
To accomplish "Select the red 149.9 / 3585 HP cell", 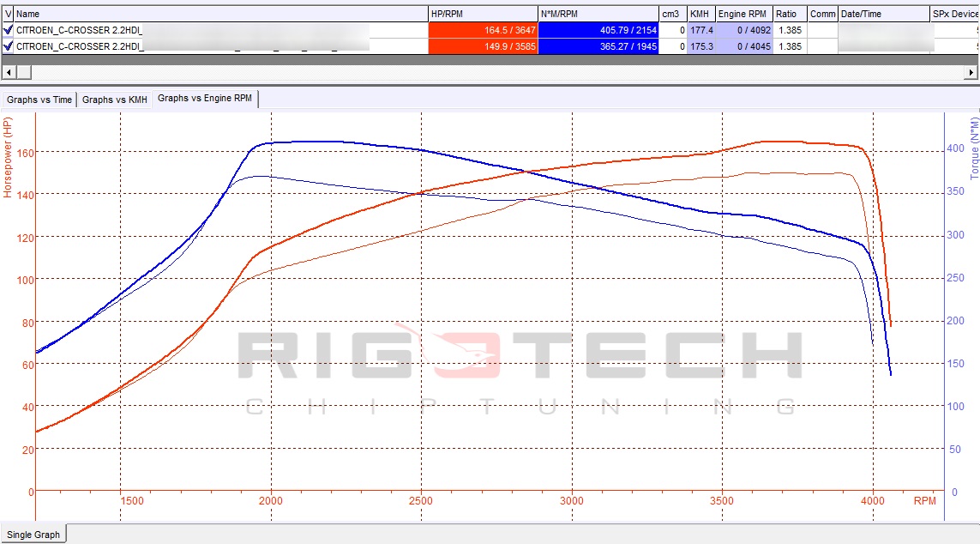I will point(483,46).
